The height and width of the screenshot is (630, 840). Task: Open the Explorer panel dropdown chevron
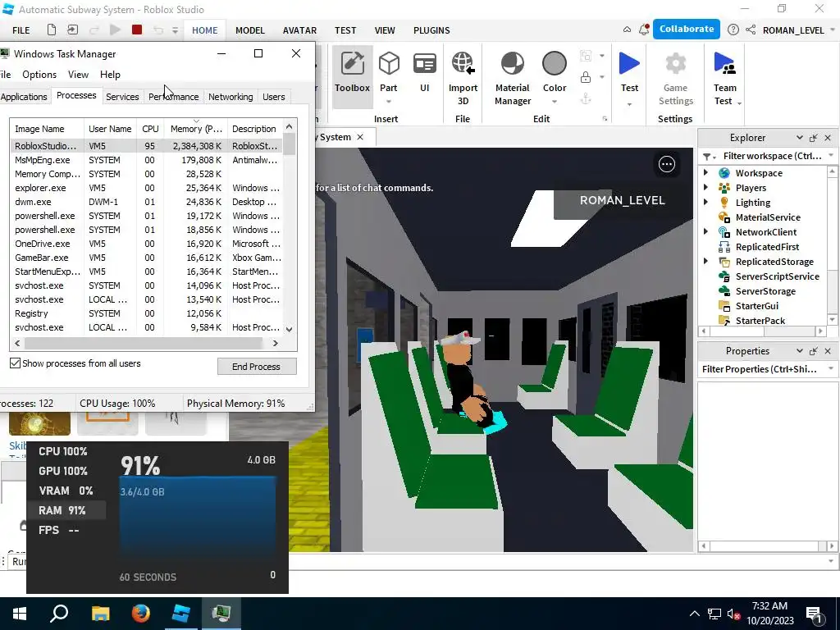click(799, 138)
